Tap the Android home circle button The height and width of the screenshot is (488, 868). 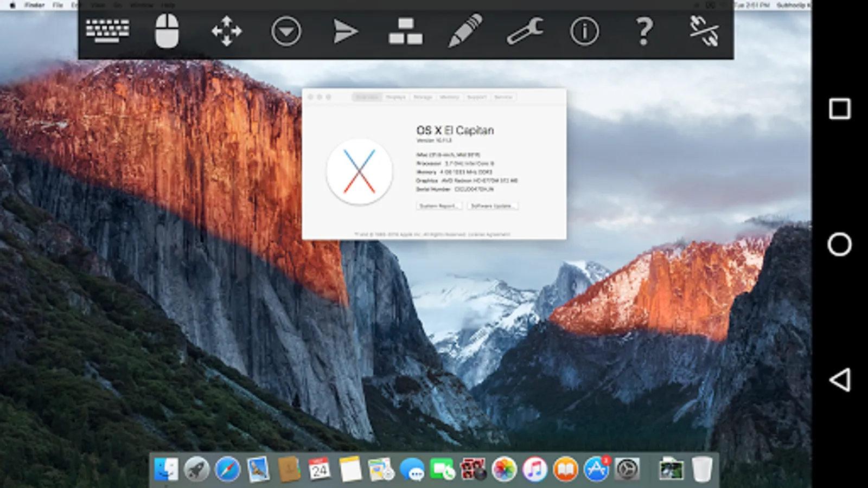(839, 245)
